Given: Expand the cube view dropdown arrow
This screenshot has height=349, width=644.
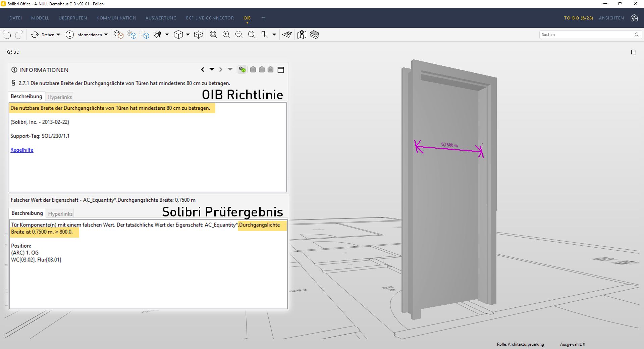Looking at the screenshot, I should tap(188, 35).
